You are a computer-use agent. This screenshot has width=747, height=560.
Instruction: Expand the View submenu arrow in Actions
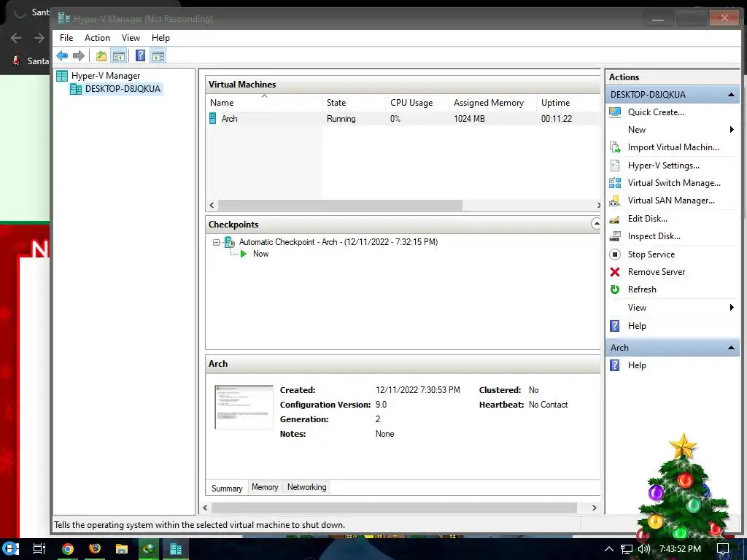(x=732, y=308)
